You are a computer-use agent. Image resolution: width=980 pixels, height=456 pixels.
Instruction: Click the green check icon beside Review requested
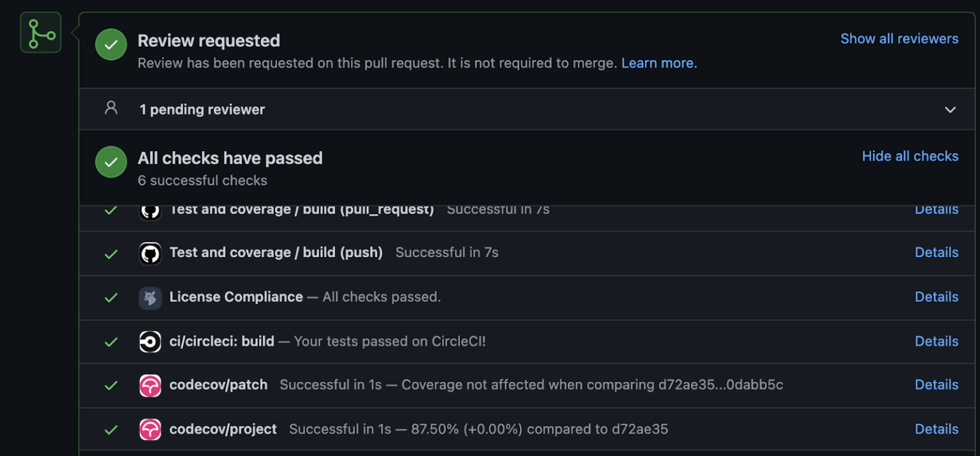pos(111,45)
